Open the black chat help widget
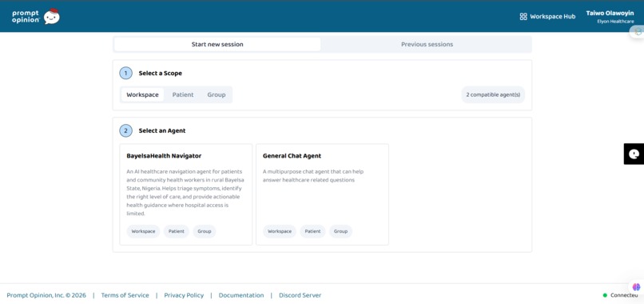 [x=634, y=154]
